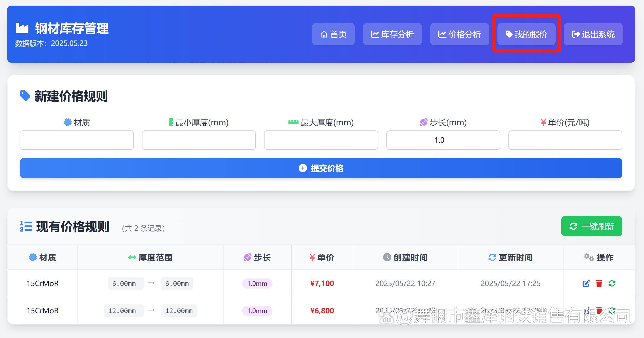
Task: Click the home icon in the navigation bar
Action: pyautogui.click(x=324, y=34)
